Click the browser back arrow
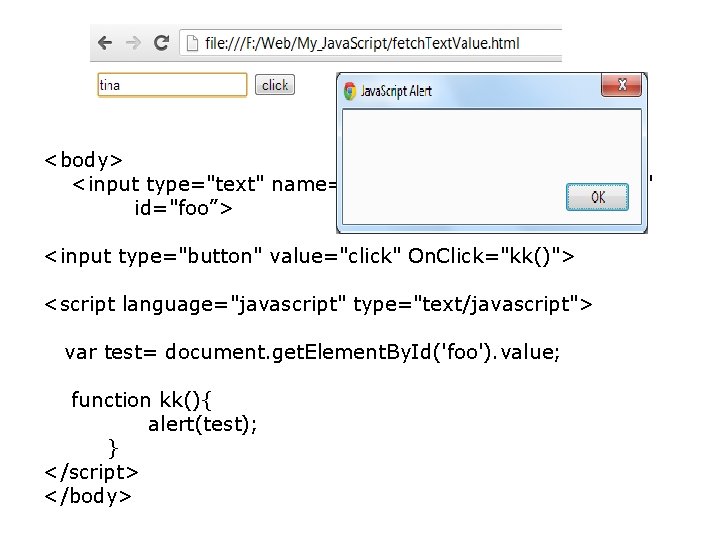 [105, 43]
